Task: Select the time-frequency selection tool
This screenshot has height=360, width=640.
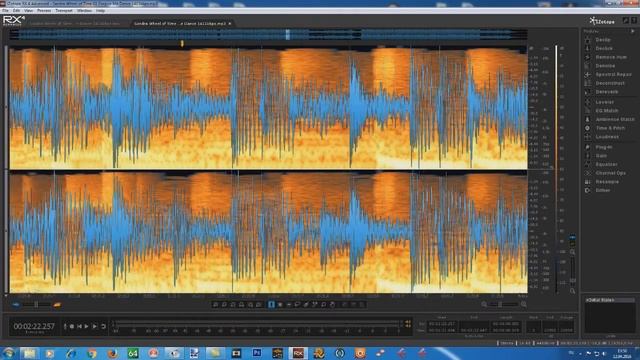Action: click(280, 304)
